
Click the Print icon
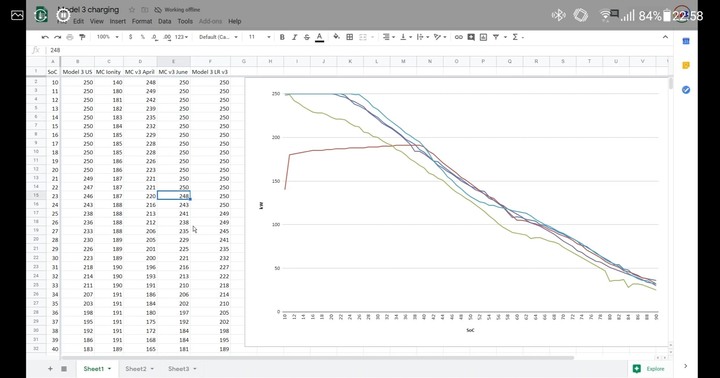70,37
